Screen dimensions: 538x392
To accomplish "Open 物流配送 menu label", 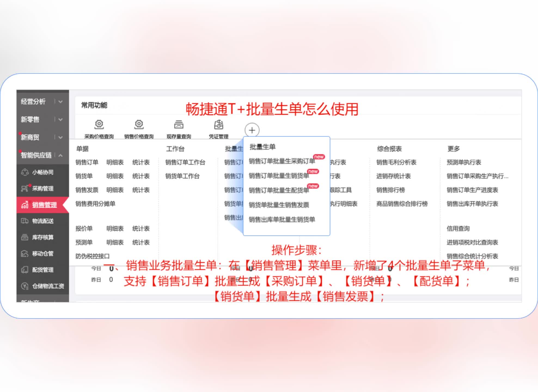I will click(43, 221).
